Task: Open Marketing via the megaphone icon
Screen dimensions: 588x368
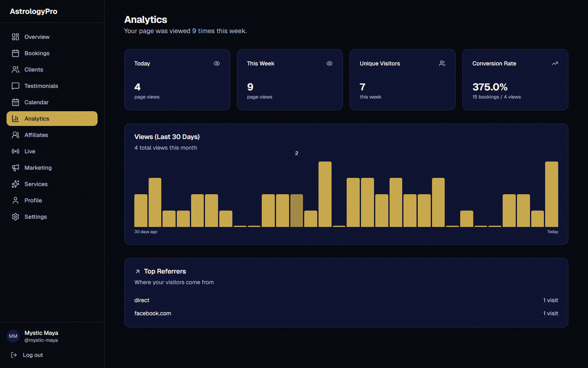Action: click(16, 167)
